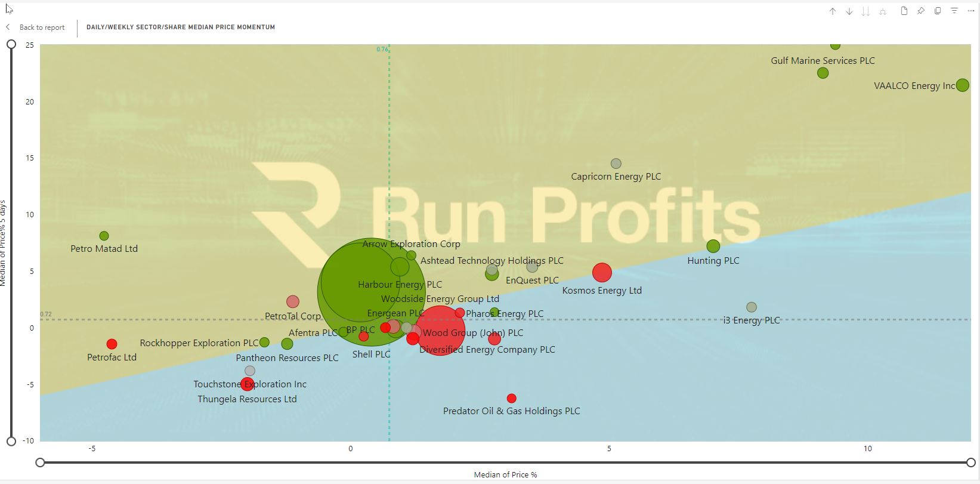The width and height of the screenshot is (980, 484).
Task: Click the page-shaped icon in visual header
Action: coord(904,11)
